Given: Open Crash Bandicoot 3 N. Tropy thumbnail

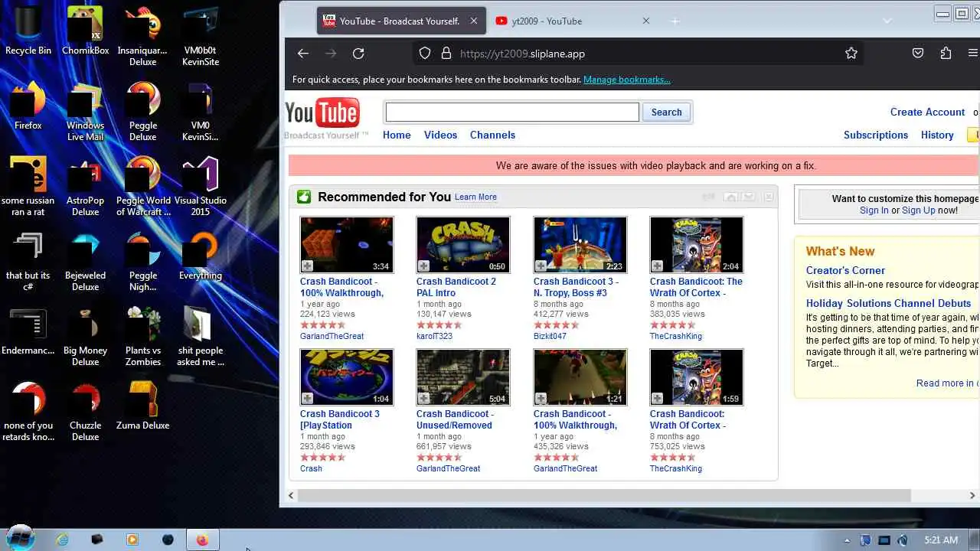Looking at the screenshot, I should coord(580,245).
